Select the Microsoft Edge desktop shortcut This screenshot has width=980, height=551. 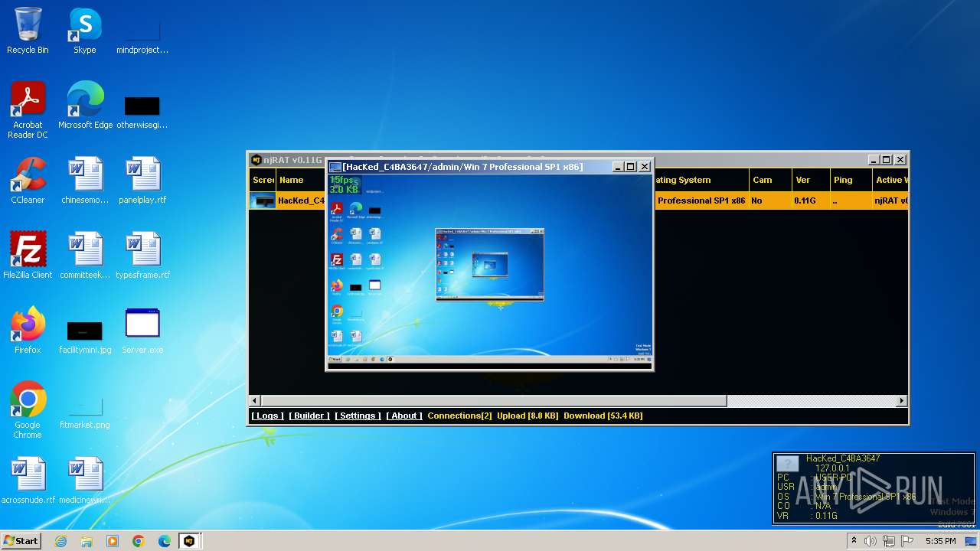(85, 106)
